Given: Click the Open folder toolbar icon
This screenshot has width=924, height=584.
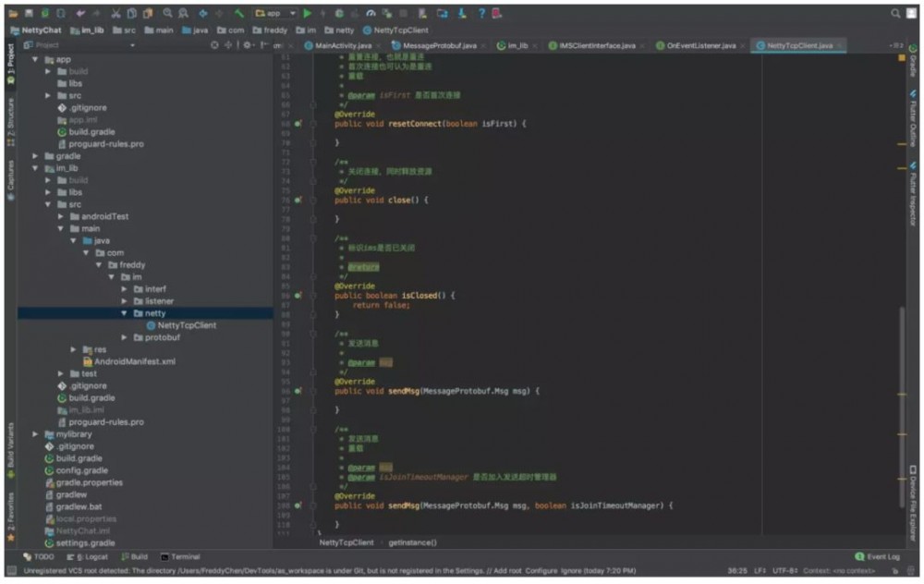Looking at the screenshot, I should (13, 14).
